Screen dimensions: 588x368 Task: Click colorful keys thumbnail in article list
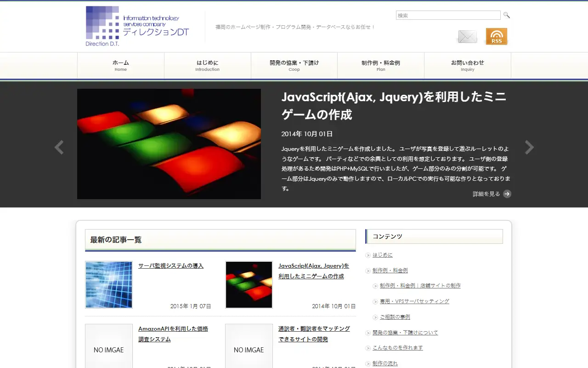pos(249,285)
